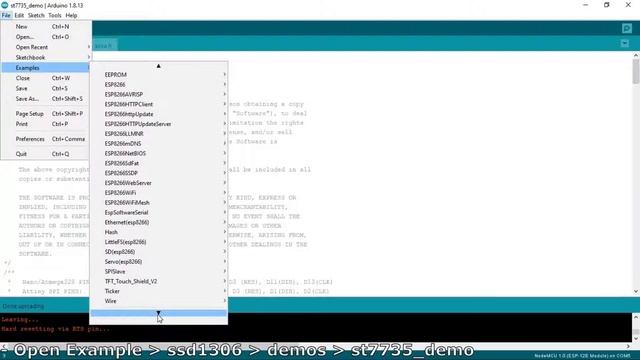The width and height of the screenshot is (640, 360).
Task: Open Preferences from the File menu
Action: click(x=46, y=139)
